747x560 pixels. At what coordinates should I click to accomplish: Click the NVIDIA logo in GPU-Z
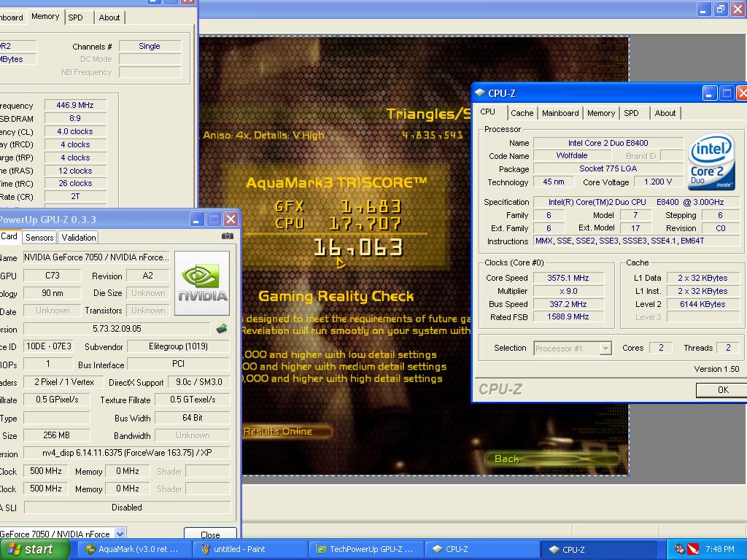[202, 284]
